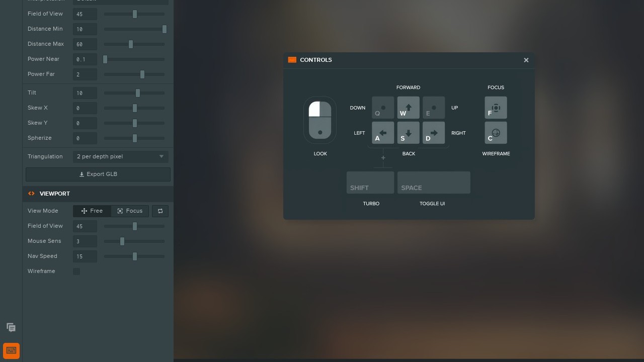The image size is (644, 362).
Task: Click the keyboard controls icon in sidebar
Action: point(11,350)
